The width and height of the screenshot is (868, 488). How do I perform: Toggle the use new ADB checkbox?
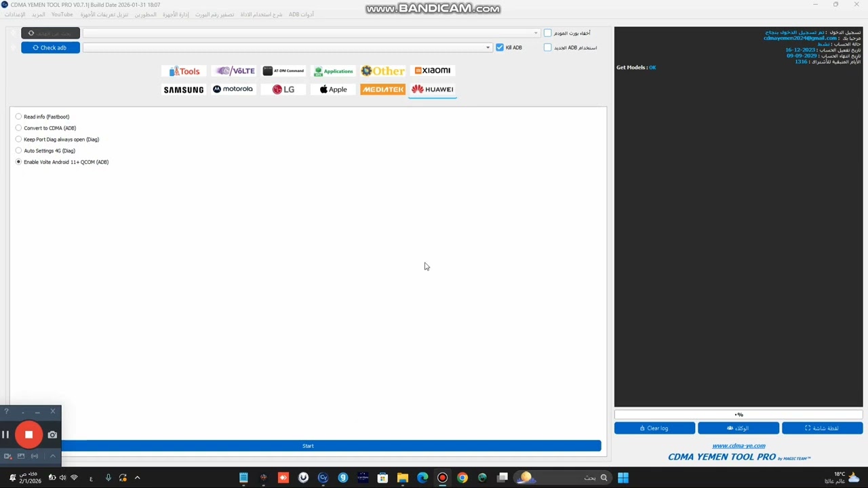coord(548,47)
